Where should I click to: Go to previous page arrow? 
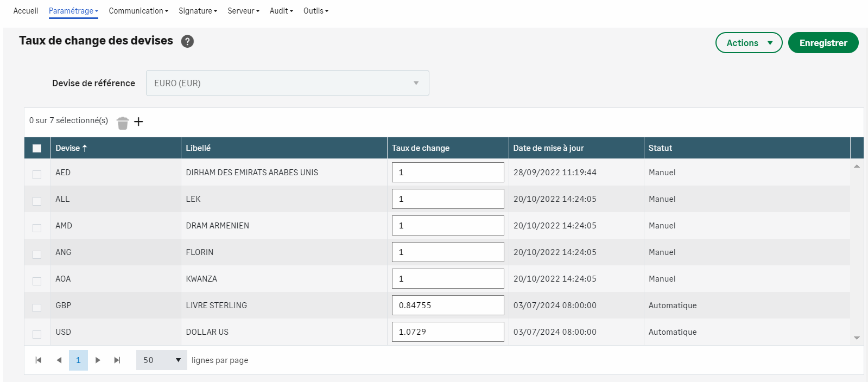tap(59, 360)
